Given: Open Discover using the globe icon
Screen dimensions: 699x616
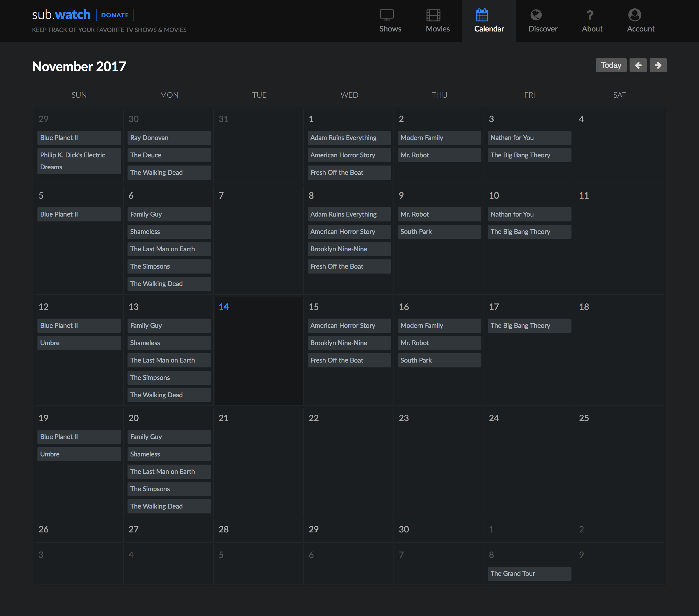Looking at the screenshot, I should click(536, 15).
